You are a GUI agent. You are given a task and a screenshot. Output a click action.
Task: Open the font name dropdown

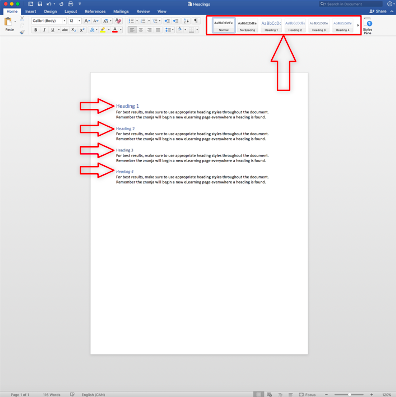point(49,21)
